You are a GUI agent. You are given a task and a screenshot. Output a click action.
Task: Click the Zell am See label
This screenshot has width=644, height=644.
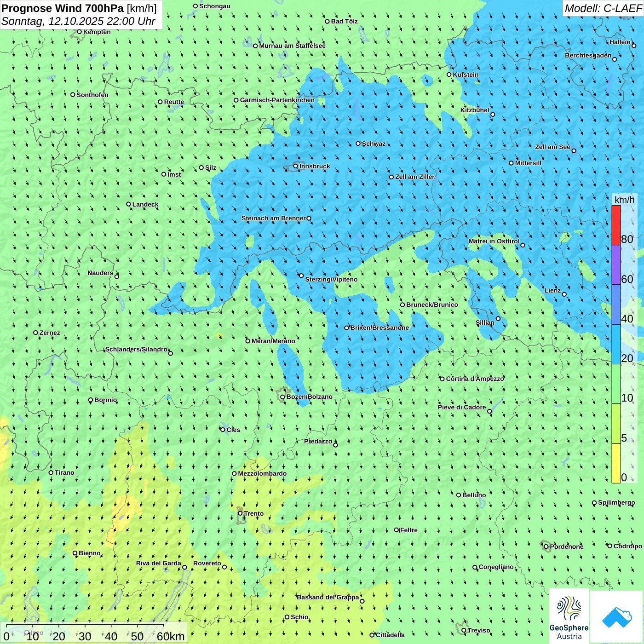point(552,147)
